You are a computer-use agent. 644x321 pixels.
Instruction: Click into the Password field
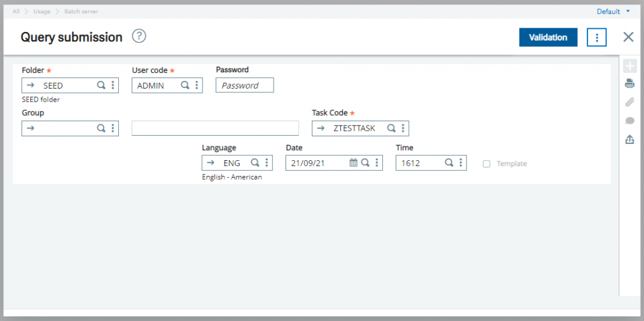pyautogui.click(x=245, y=85)
